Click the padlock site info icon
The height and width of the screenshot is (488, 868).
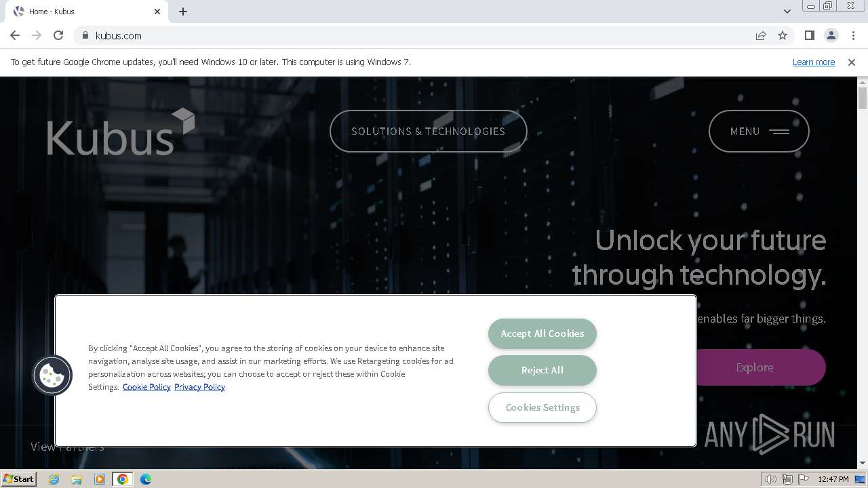(x=85, y=35)
